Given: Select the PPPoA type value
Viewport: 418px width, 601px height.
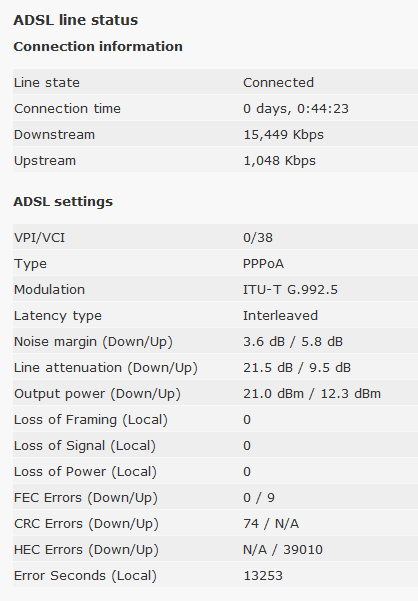Looking at the screenshot, I should tap(264, 264).
